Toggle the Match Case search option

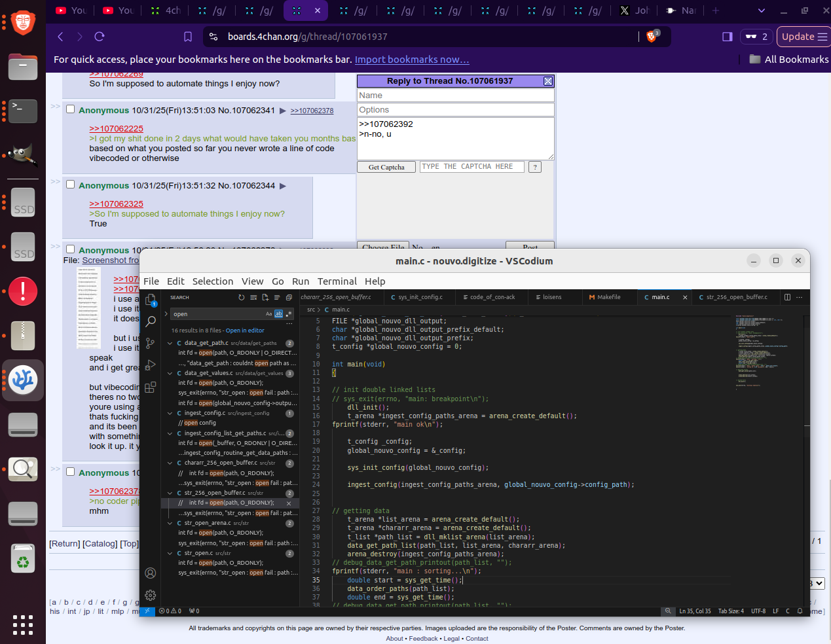tap(268, 314)
